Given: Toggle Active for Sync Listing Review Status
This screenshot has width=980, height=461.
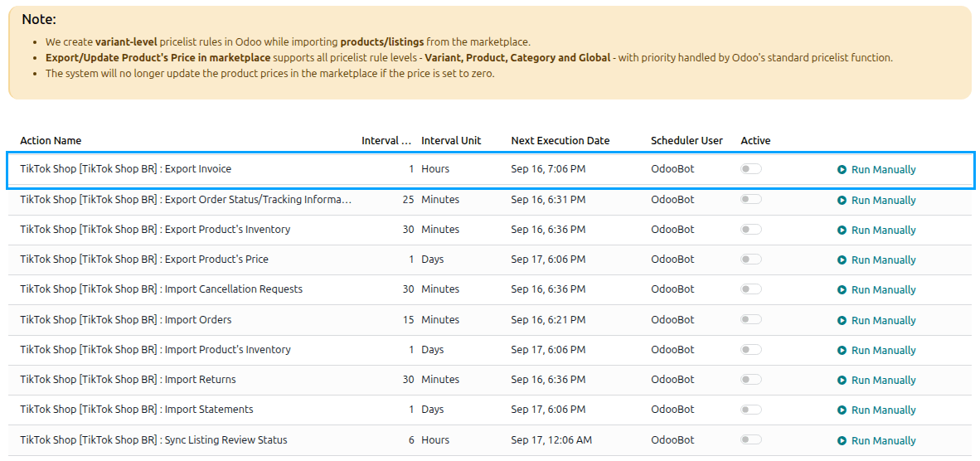Looking at the screenshot, I should pos(751,439).
